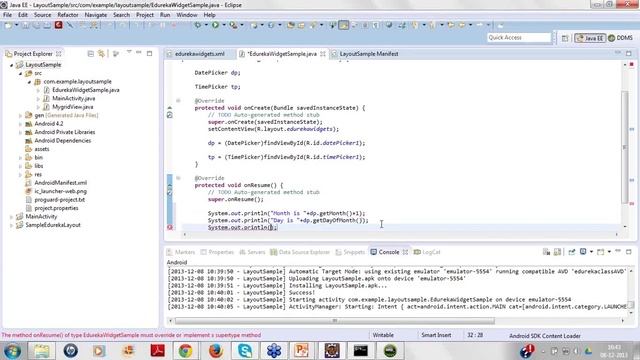Switch to LayoutSample Manifest editor tab

coord(369,54)
